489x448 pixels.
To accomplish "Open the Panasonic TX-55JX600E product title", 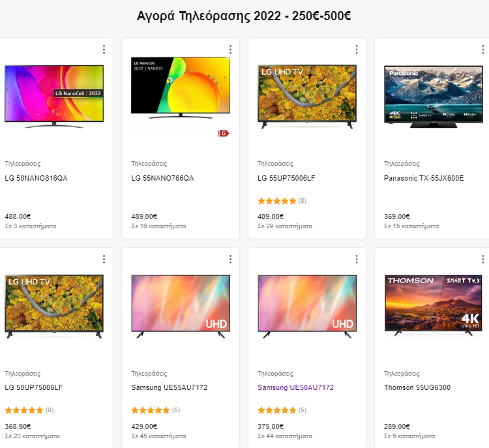I will point(424,178).
